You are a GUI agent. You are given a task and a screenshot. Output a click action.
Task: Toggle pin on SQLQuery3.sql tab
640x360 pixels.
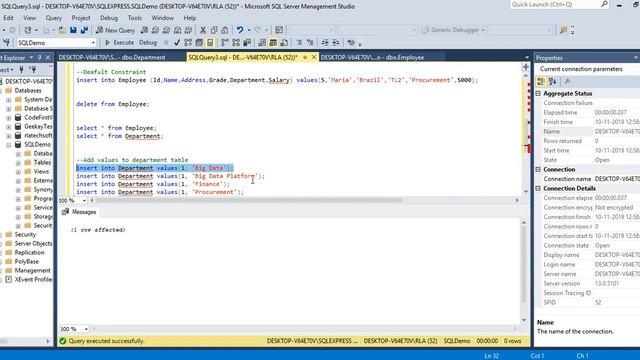304,58
